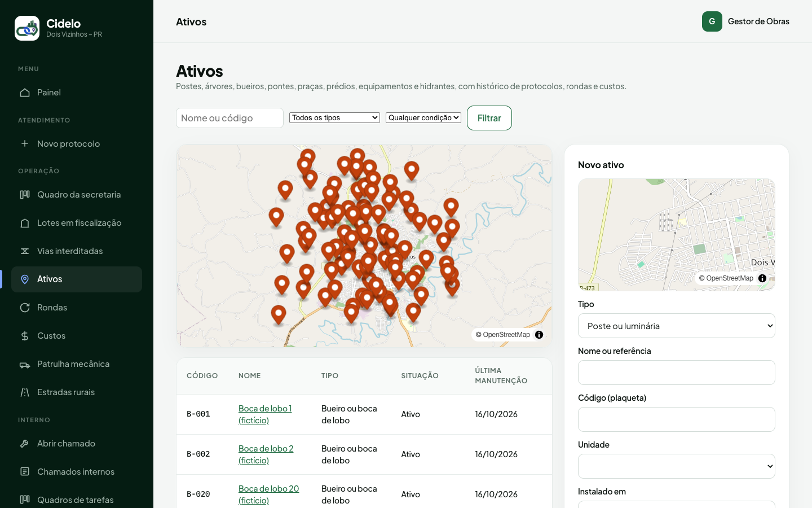Click the Código (plaqueta) input field

tap(677, 419)
